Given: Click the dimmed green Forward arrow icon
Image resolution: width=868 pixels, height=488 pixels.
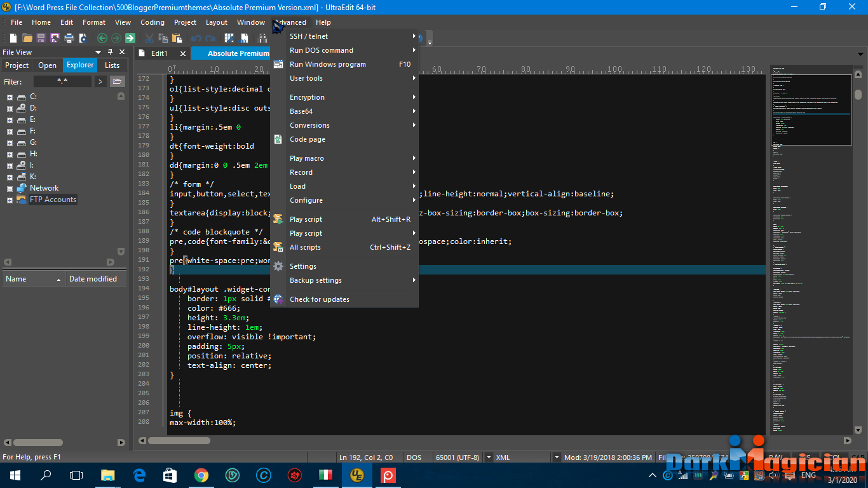Looking at the screenshot, I should tap(116, 38).
